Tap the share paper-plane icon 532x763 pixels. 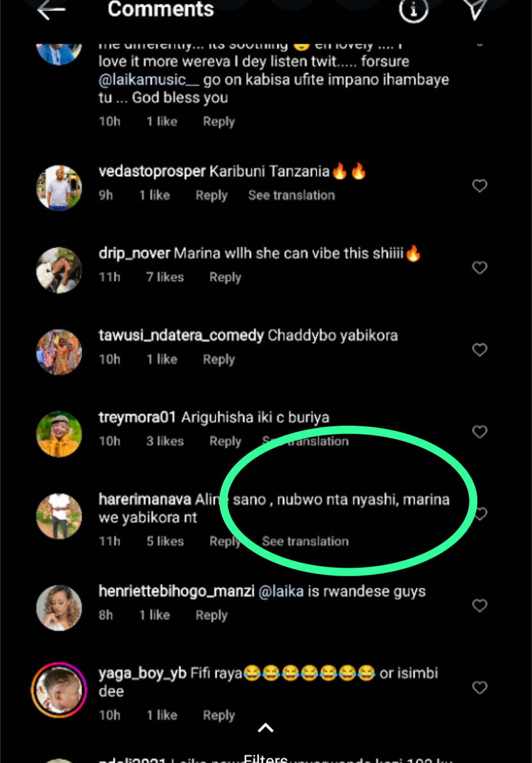[475, 10]
